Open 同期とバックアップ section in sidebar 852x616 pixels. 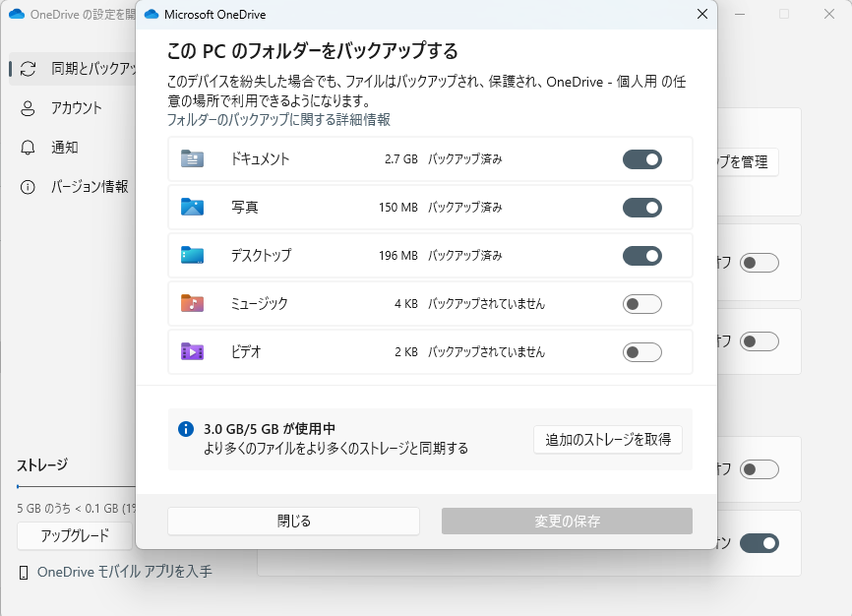(73, 69)
